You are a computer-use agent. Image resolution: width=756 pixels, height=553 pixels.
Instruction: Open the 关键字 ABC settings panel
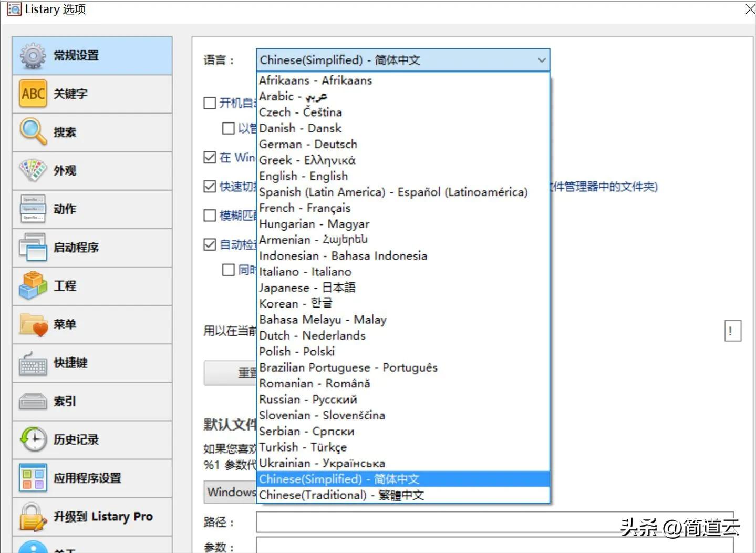(33, 94)
